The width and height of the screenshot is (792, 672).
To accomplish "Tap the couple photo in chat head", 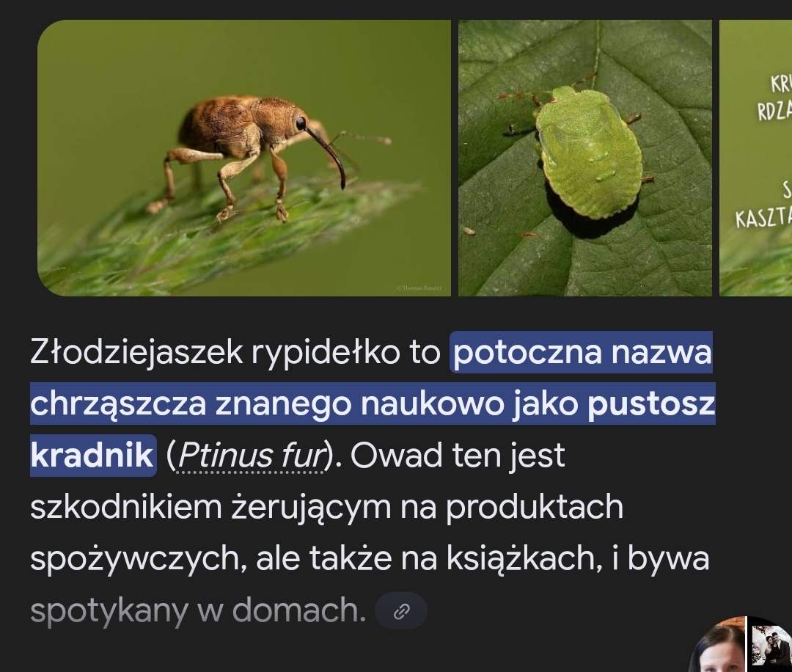I will [x=770, y=645].
